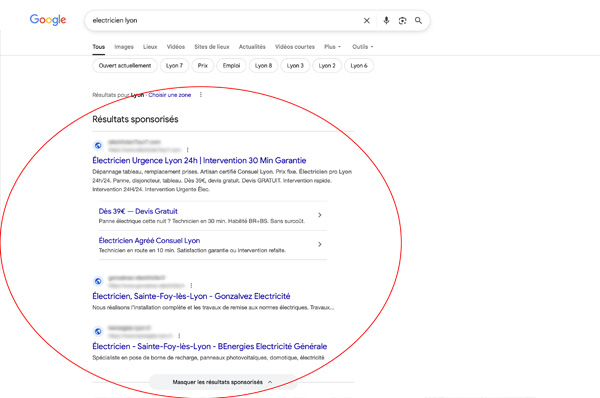Go to Actualités tab
Image resolution: width=600 pixels, height=398 pixels.
252,47
